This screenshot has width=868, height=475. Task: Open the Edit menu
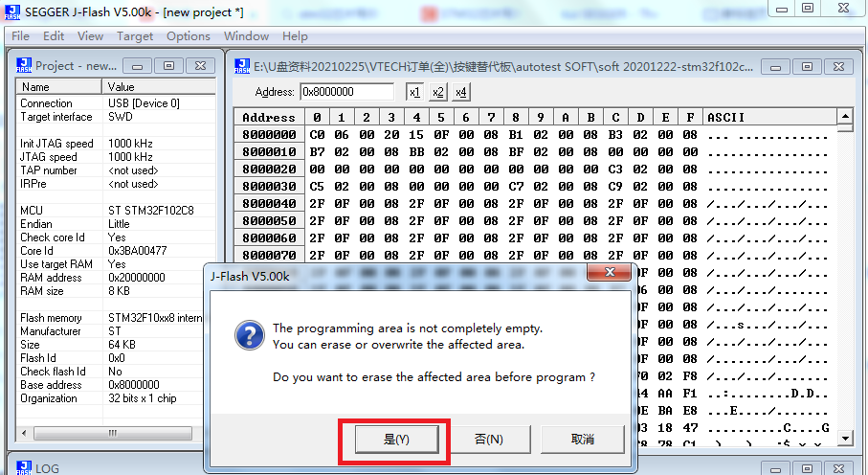click(x=54, y=36)
